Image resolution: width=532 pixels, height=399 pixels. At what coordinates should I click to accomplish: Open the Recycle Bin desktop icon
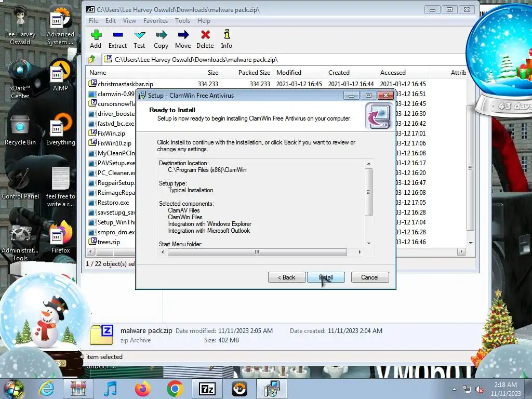[20, 130]
